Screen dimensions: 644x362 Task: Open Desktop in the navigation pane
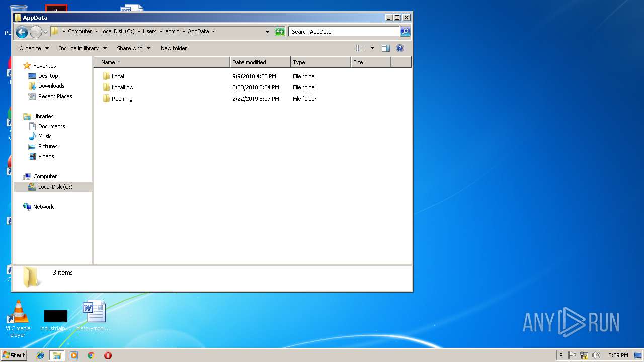click(x=48, y=76)
